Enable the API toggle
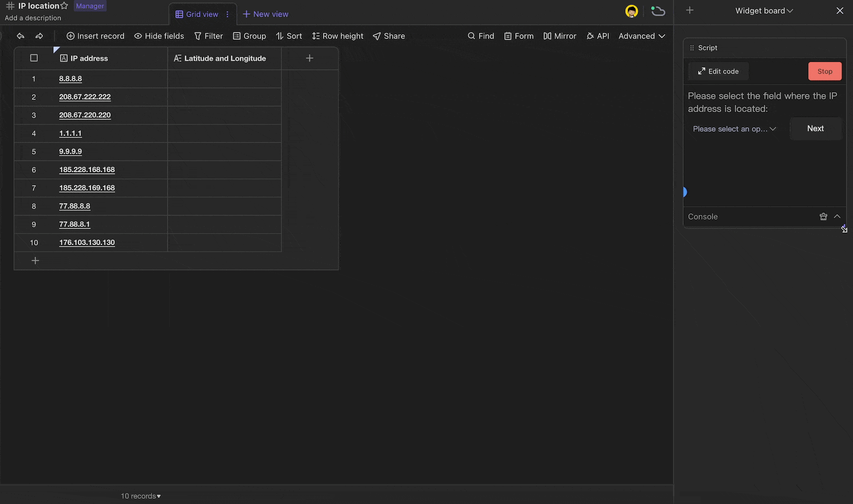 pyautogui.click(x=598, y=36)
